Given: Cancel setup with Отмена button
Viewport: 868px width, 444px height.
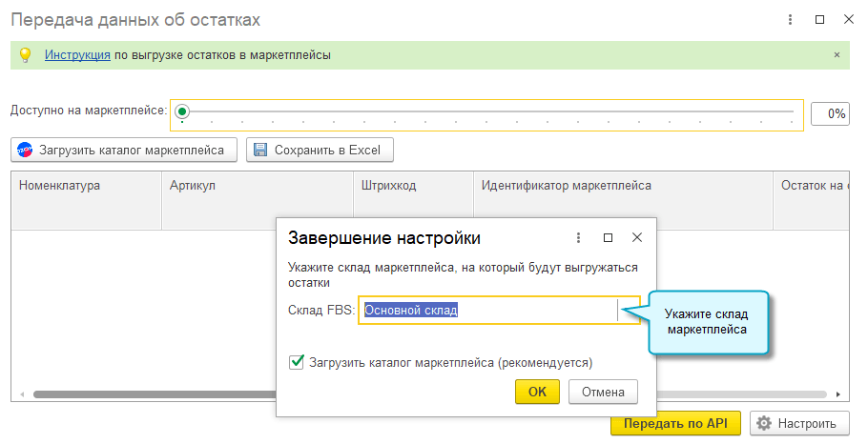Looking at the screenshot, I should tap(603, 392).
